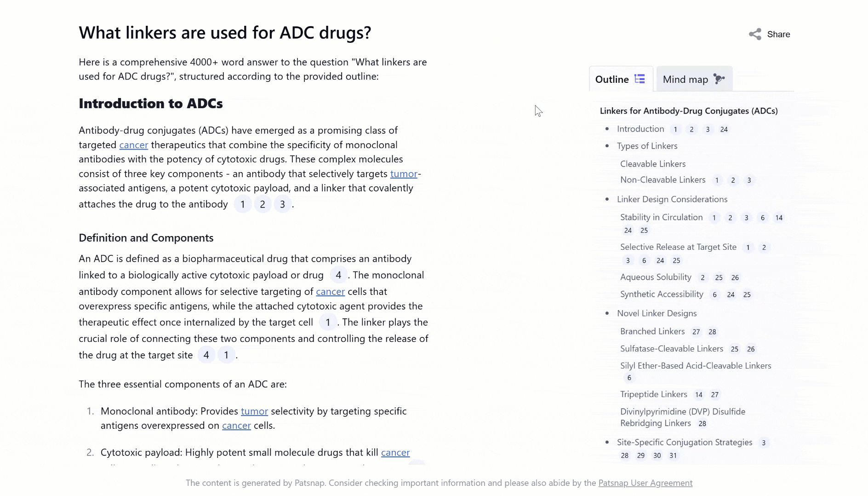The image size is (868, 496).
Task: Click citation 6 under Silyl Ether-Based Linkers
Action: 629,378
